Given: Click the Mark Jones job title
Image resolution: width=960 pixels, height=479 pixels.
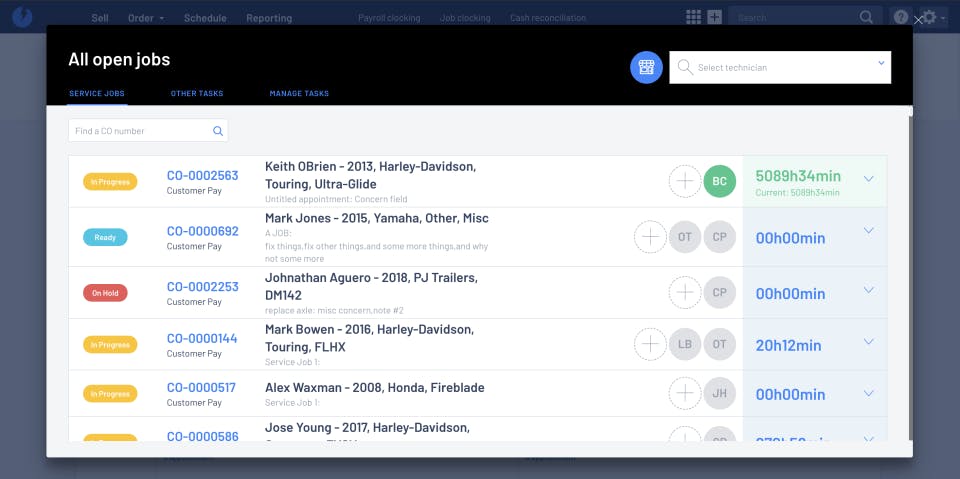Looking at the screenshot, I should [x=377, y=218].
